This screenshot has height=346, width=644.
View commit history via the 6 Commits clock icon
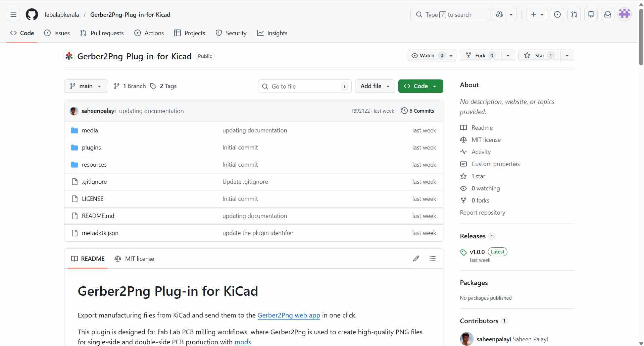[404, 111]
